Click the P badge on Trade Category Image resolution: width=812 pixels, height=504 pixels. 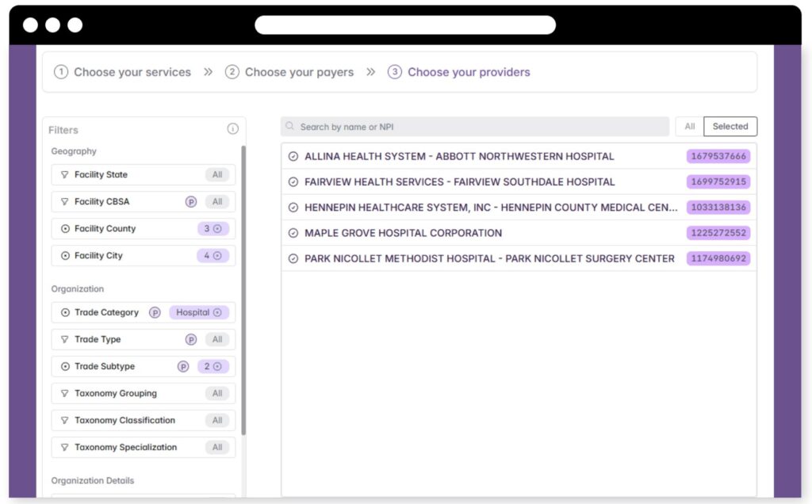point(155,312)
